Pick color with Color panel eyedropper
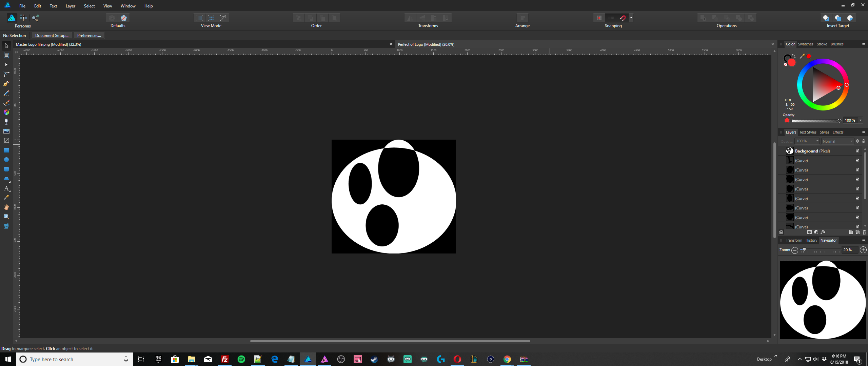 coord(802,56)
